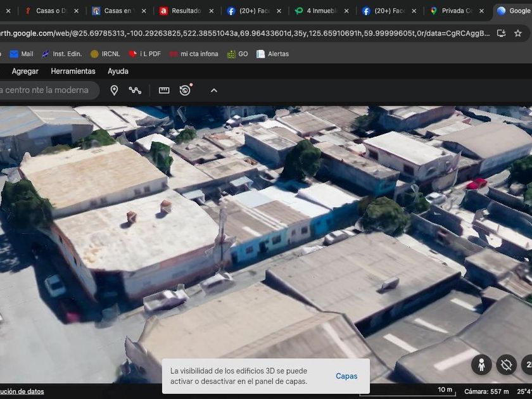Click the install app icon in the address bar
Image resolution: width=532 pixels, height=399 pixels.
pyautogui.click(x=501, y=33)
